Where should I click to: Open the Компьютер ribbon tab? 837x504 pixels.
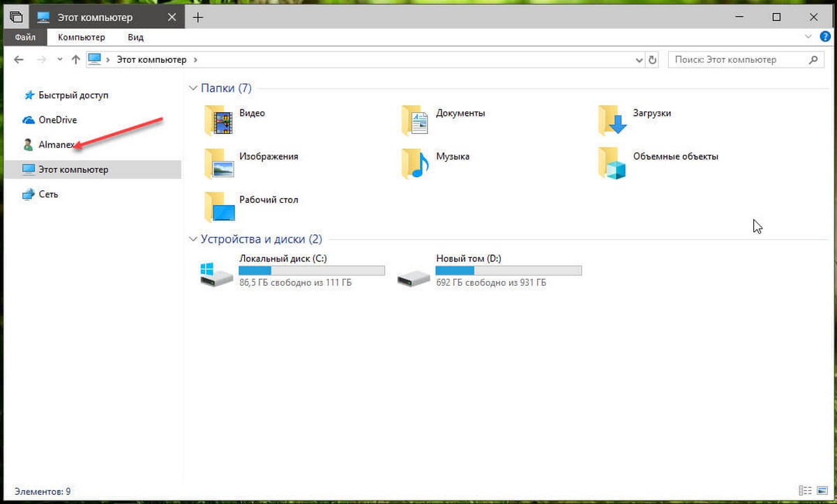point(82,37)
